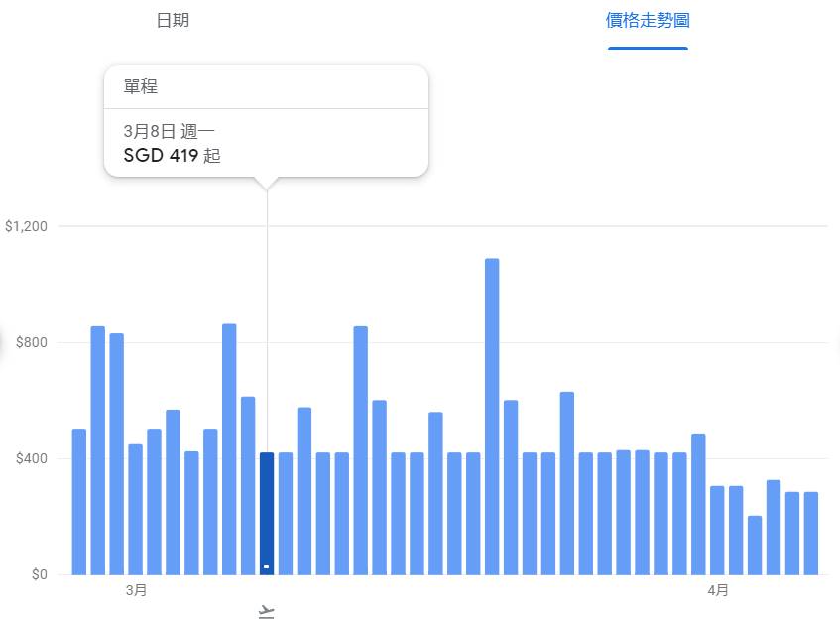Open the tooltip showing SGD 419 起

266,119
